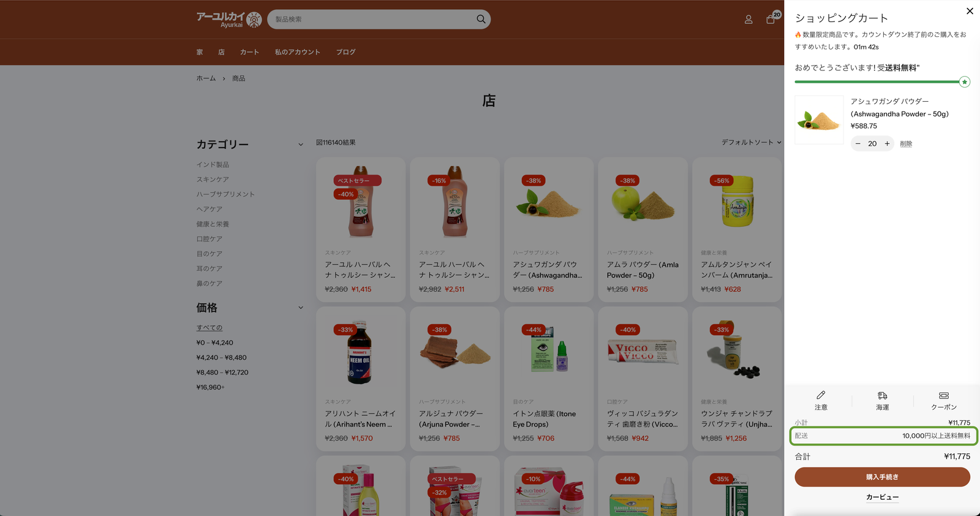Go to the ブログ menu item
This screenshot has height=516, width=980.
(x=345, y=52)
